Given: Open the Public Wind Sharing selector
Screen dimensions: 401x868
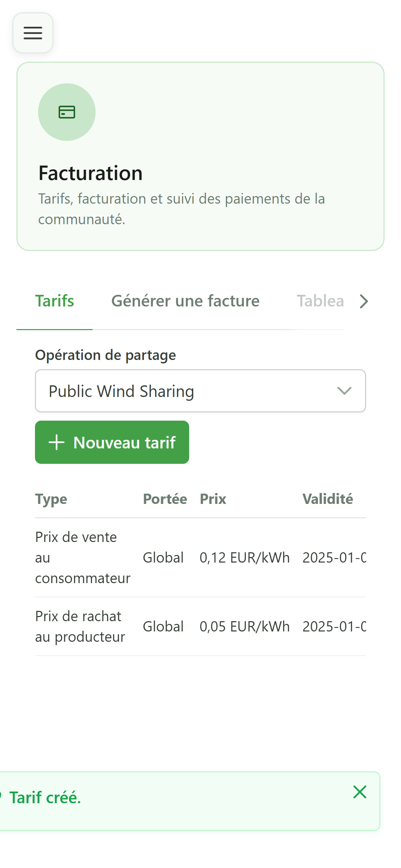Looking at the screenshot, I should [200, 391].
